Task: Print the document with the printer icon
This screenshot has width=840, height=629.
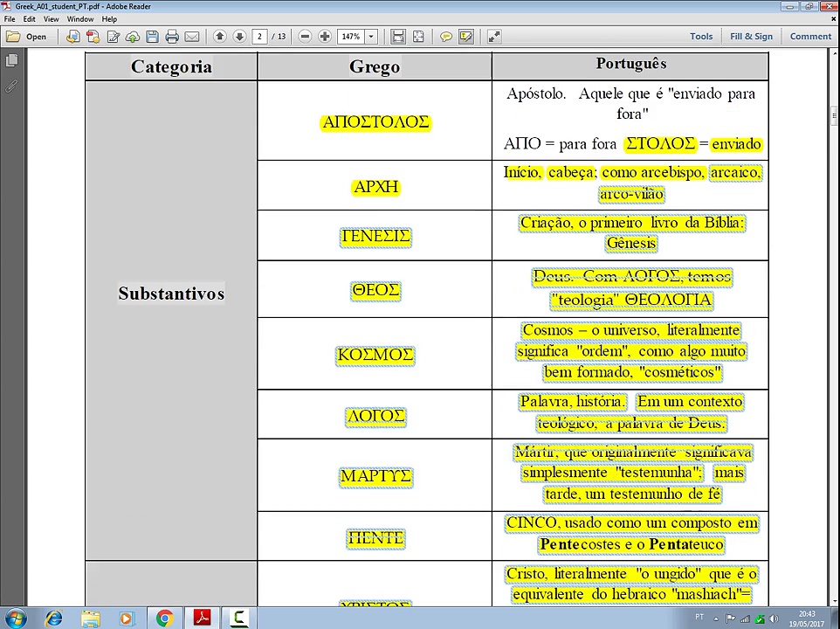Action: tap(172, 37)
